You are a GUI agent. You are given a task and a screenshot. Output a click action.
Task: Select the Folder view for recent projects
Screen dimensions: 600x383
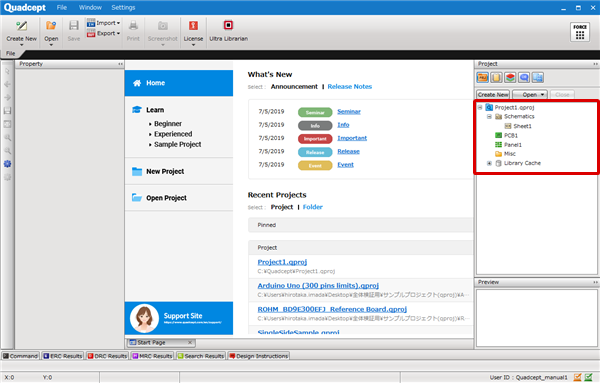pos(313,207)
